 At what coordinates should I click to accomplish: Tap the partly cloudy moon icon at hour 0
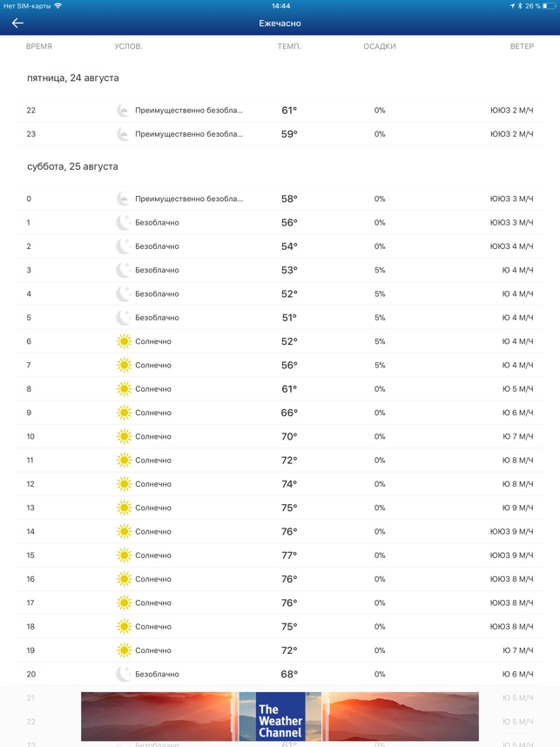pos(124,199)
